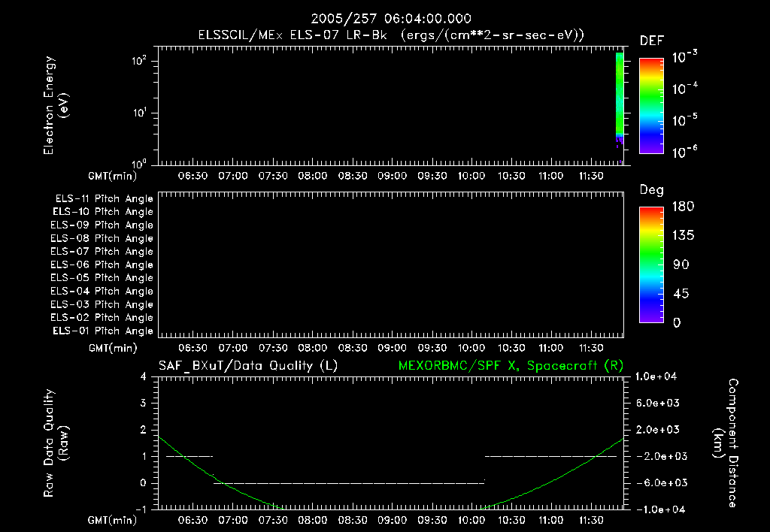Click the 45 degree scale value

[x=681, y=294]
